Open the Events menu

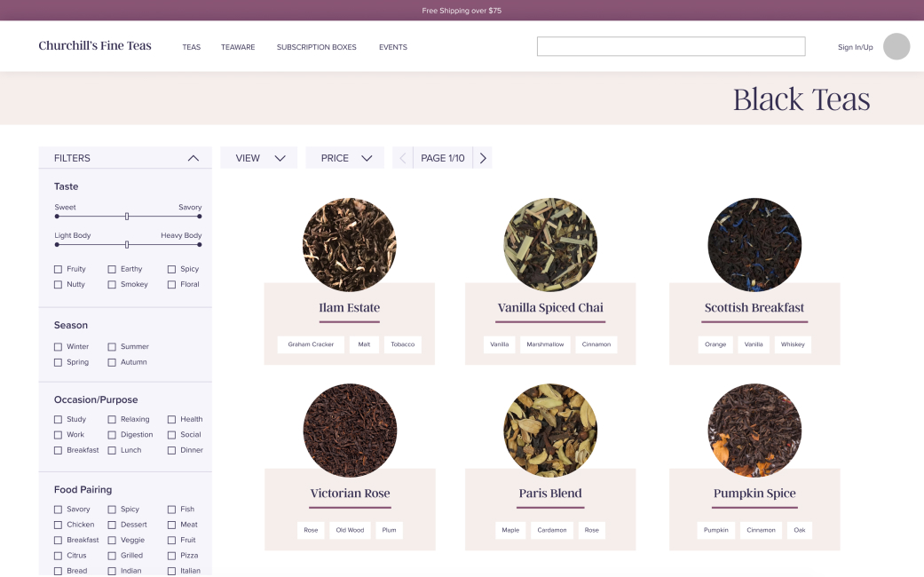(393, 47)
